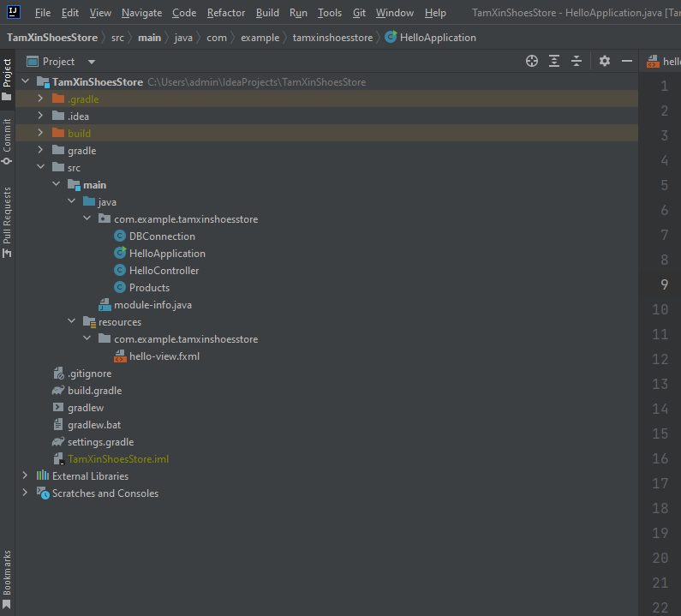Image resolution: width=681 pixels, height=616 pixels.
Task: Open the Commit tool window
Action: [7, 141]
